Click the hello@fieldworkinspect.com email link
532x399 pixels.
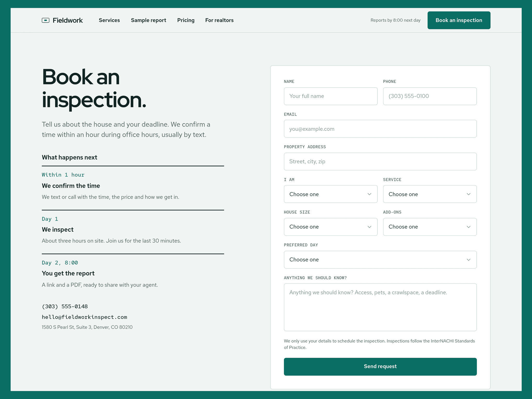point(84,317)
